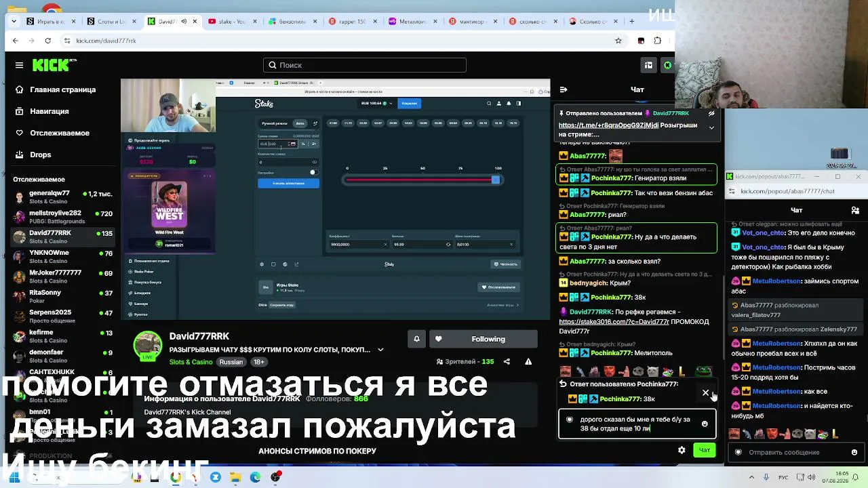This screenshot has width=868, height=488.
Task: Open the browser tab list dropdown
Action: pyautogui.click(x=16, y=21)
